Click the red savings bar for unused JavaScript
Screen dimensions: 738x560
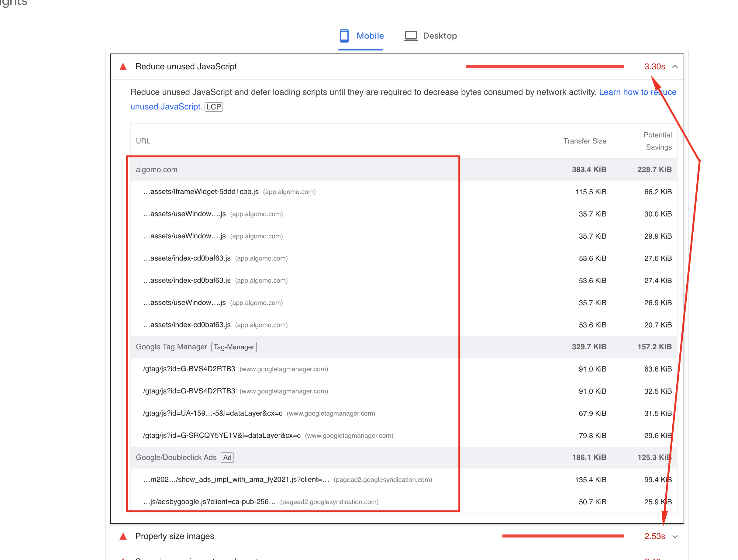tap(544, 66)
